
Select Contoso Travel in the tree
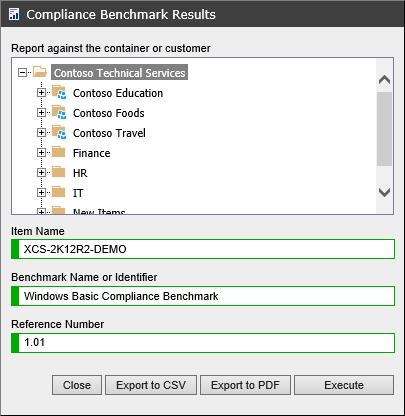109,133
